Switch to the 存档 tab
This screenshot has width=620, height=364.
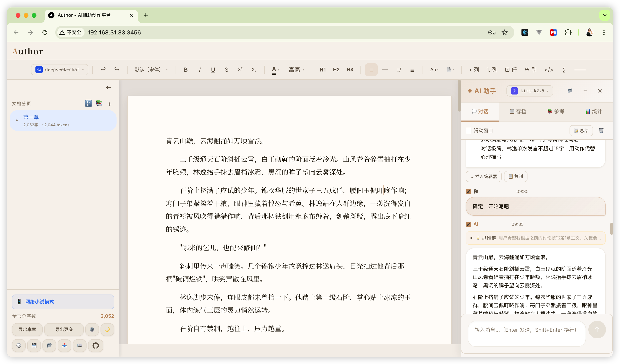pos(518,112)
